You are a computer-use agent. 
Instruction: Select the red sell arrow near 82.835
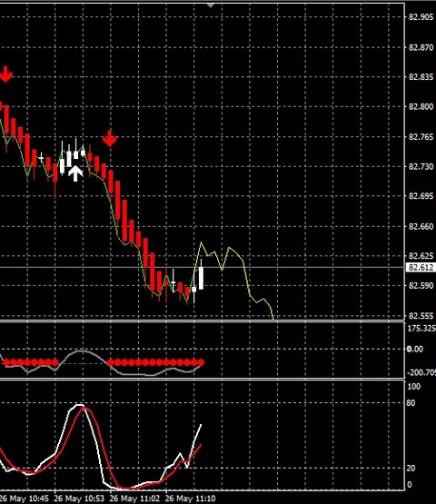[5, 74]
